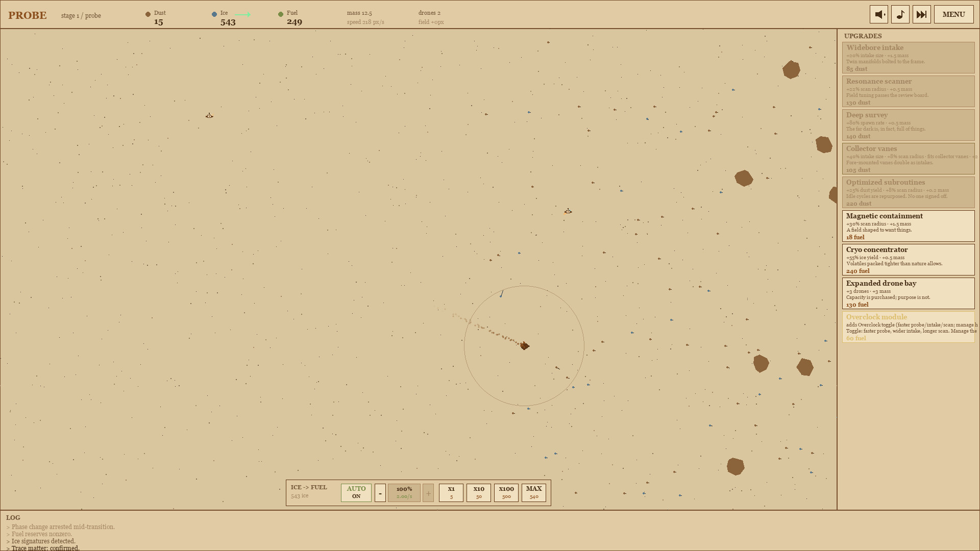Image resolution: width=980 pixels, height=551 pixels.
Task: Click the PROBE title in the header
Action: [27, 15]
